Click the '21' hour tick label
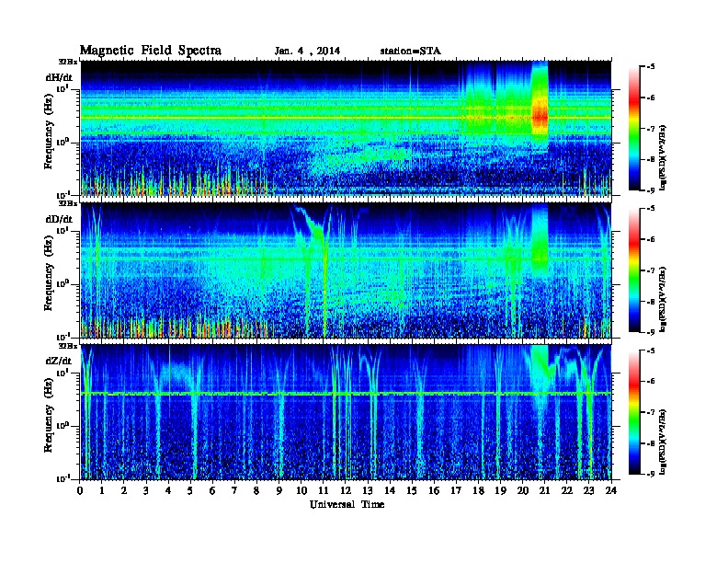 point(544,491)
